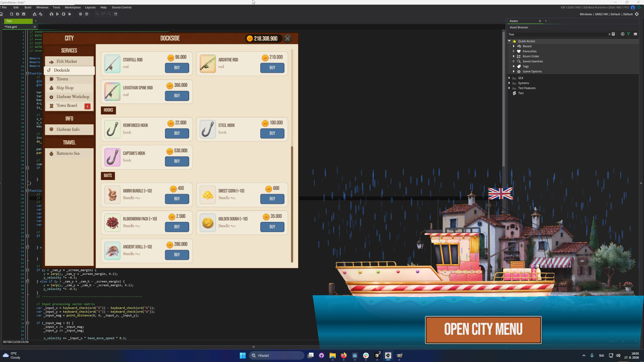The height and width of the screenshot is (362, 644).
Task: Click the Clean (broom) toolbar icon
Action: (x=70, y=14)
